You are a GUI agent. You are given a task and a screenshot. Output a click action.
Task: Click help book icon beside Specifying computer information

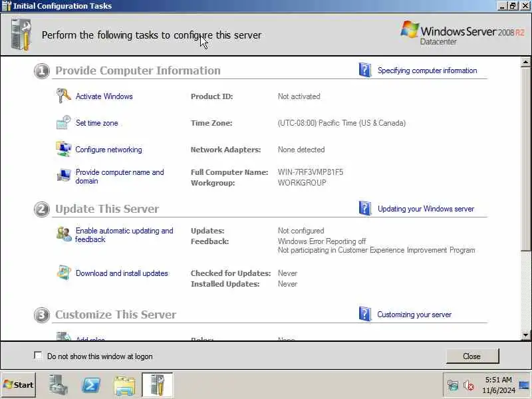364,70
